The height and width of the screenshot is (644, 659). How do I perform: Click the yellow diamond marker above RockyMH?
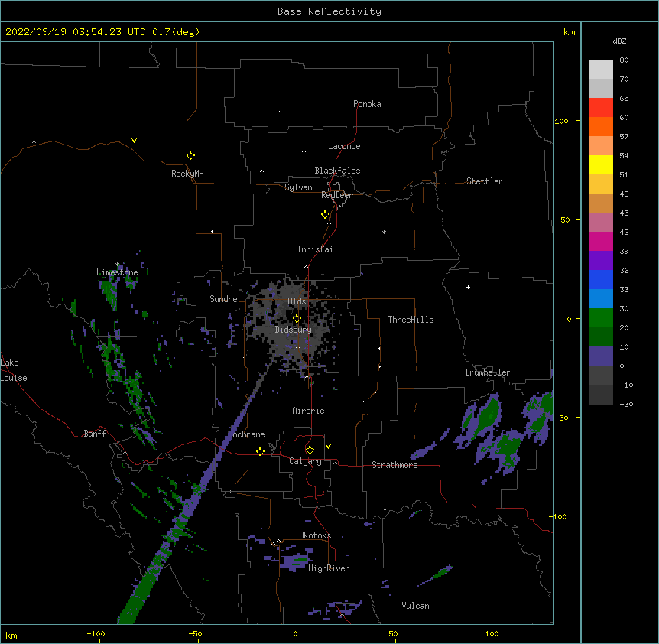pyautogui.click(x=190, y=156)
